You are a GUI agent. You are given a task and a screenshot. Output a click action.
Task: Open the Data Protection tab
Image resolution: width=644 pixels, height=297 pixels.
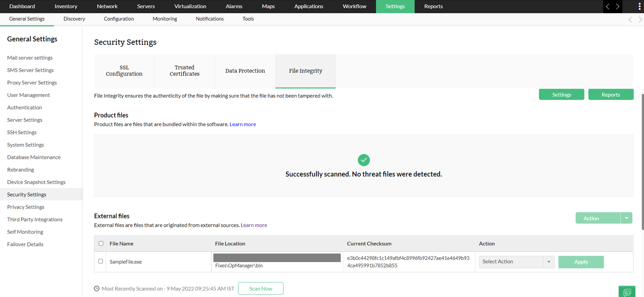pos(245,71)
